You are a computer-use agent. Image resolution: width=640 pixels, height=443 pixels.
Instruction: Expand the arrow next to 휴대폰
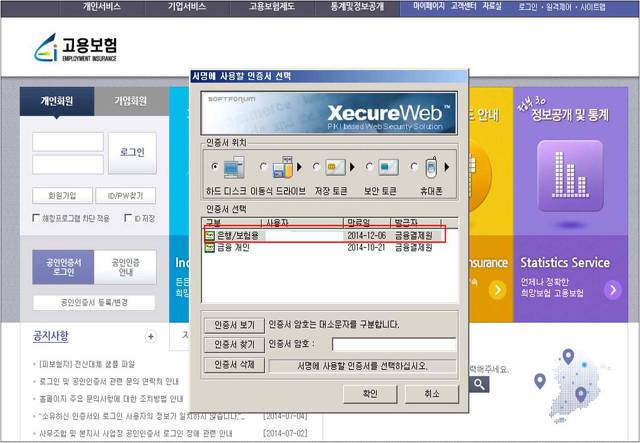click(447, 167)
